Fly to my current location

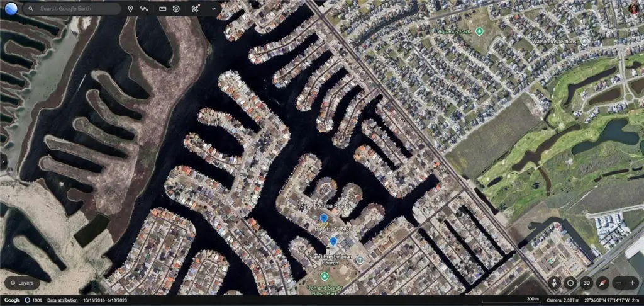[x=570, y=283]
